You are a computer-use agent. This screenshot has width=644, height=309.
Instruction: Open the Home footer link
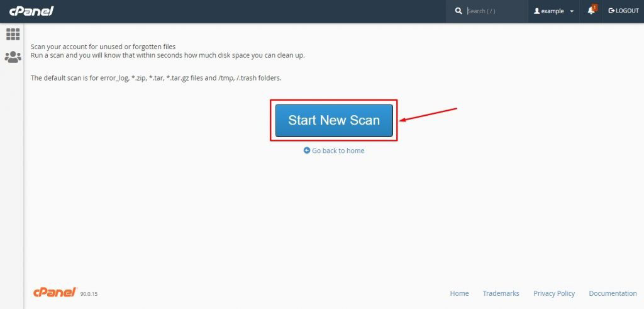(459, 293)
